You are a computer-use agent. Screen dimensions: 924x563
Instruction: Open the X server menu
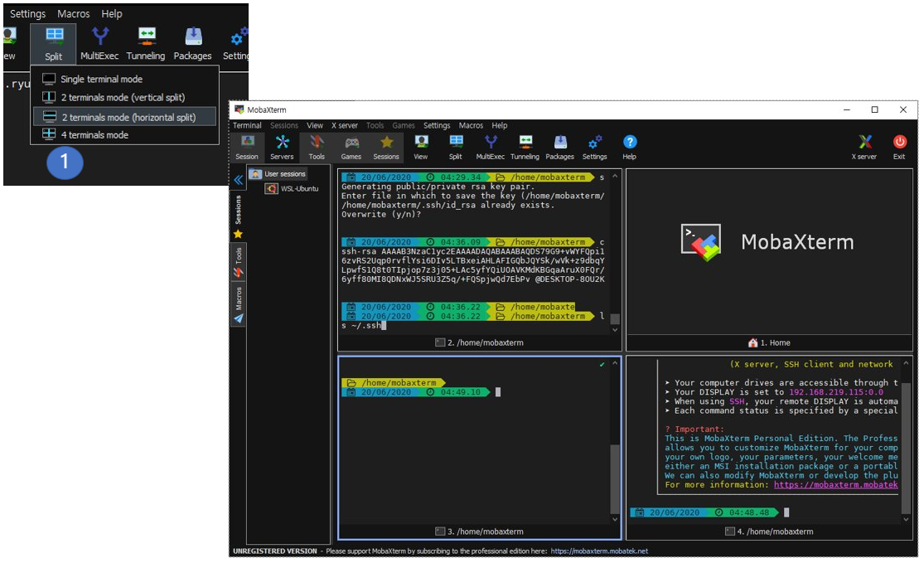[345, 125]
